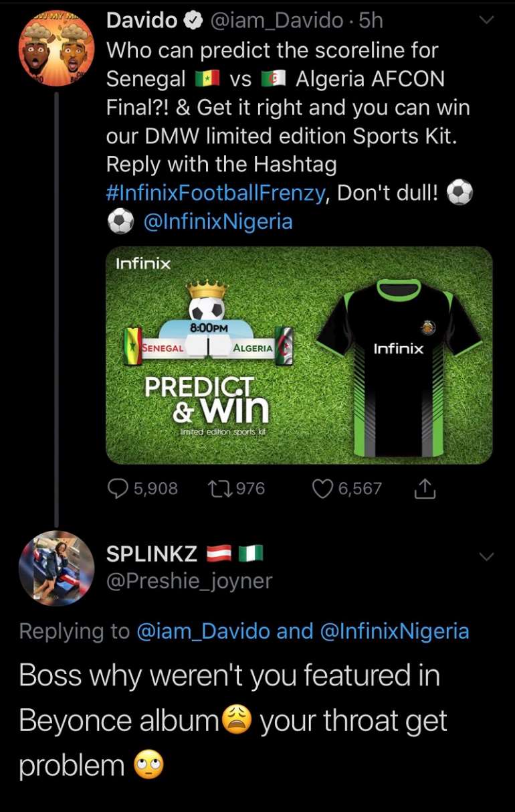Tap Davido's verified badge
This screenshot has width=515, height=812.
tap(194, 21)
